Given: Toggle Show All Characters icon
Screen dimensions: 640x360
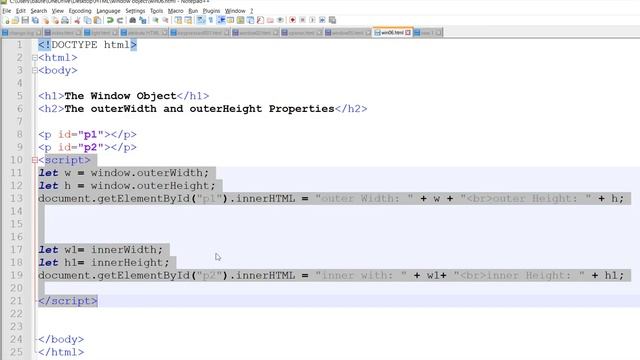Looking at the screenshot, I should (x=211, y=20).
